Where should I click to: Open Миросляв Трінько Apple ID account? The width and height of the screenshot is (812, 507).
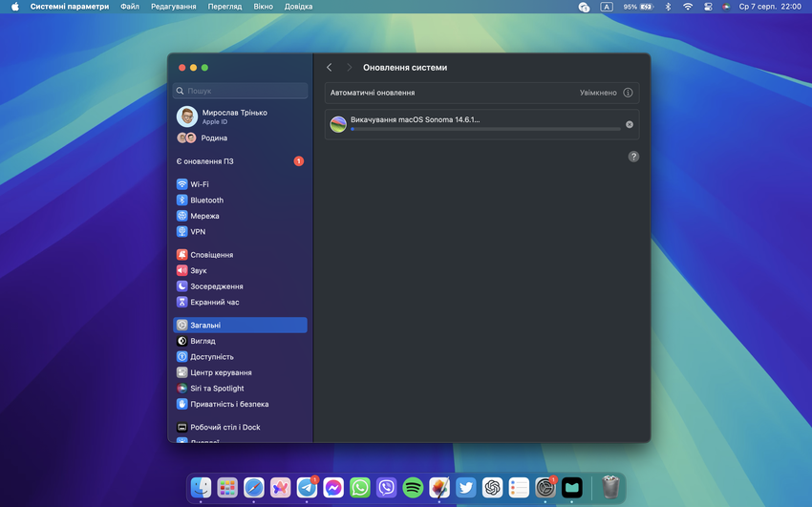click(x=234, y=116)
